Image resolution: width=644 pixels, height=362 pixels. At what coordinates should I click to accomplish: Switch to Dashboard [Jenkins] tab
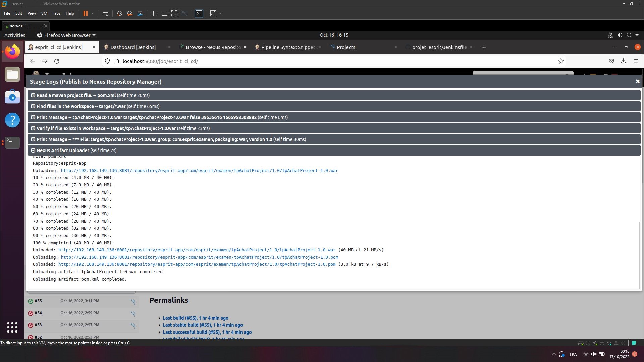[133, 47]
